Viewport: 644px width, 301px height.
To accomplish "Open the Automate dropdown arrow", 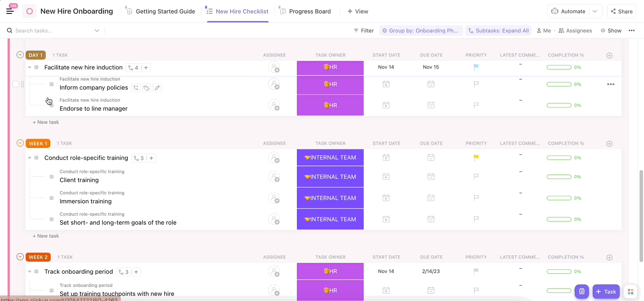I will coord(595,11).
